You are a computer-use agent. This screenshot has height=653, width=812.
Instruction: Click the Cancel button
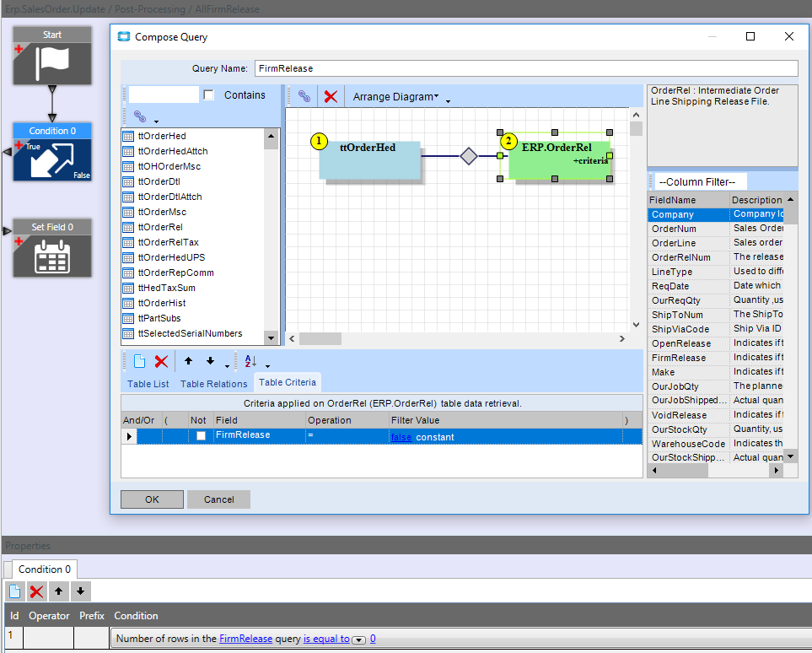tap(219, 499)
